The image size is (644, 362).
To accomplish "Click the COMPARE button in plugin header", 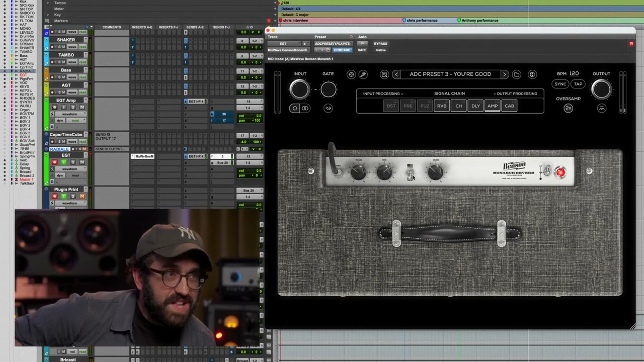I will (x=342, y=50).
